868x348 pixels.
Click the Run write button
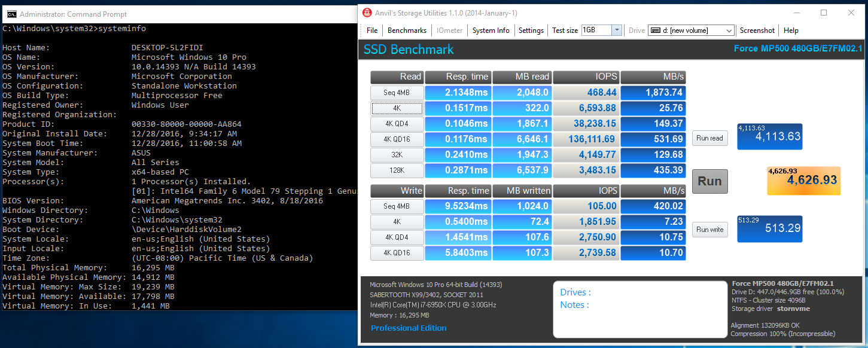710,230
